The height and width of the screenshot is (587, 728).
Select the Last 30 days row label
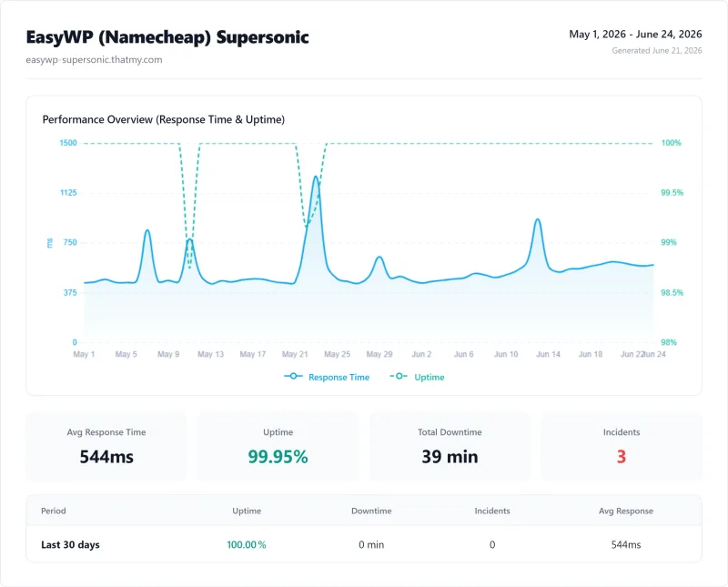pyautogui.click(x=70, y=544)
